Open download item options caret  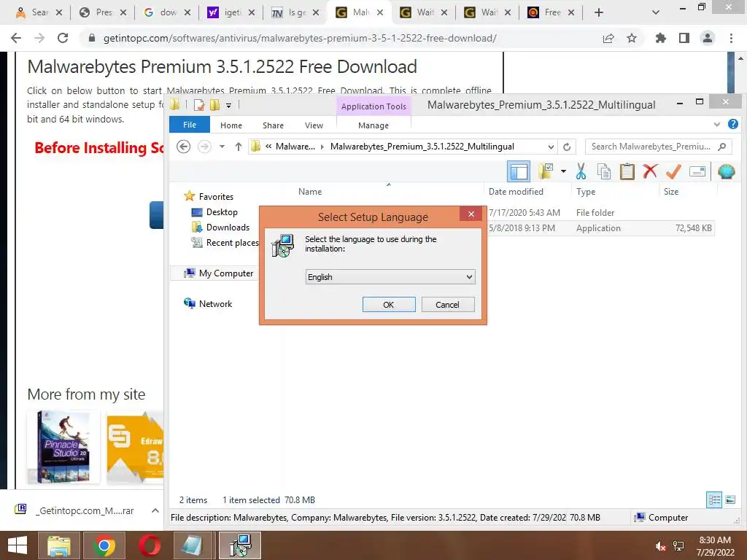coord(155,510)
